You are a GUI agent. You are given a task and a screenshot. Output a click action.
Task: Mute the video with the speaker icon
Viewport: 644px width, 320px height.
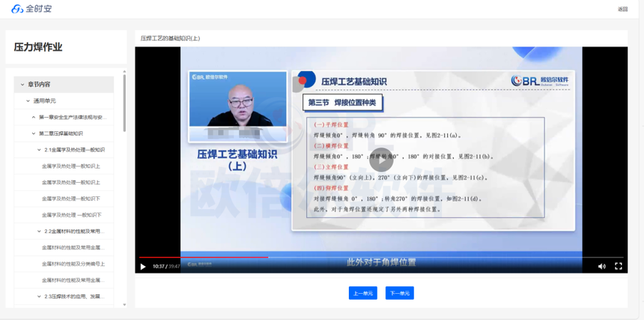tap(601, 266)
